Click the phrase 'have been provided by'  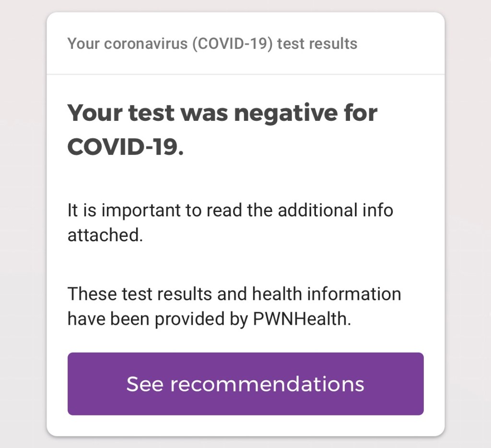(158, 319)
